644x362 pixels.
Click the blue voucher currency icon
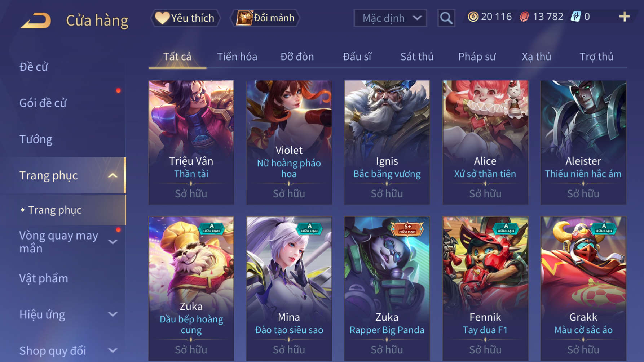[576, 17]
